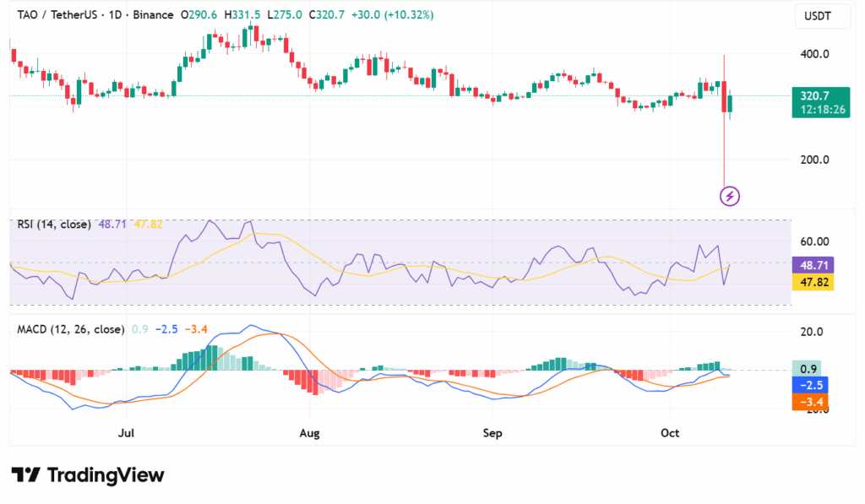This screenshot has height=504, width=865.
Task: Click the Oct label on time axis
Action: [670, 433]
